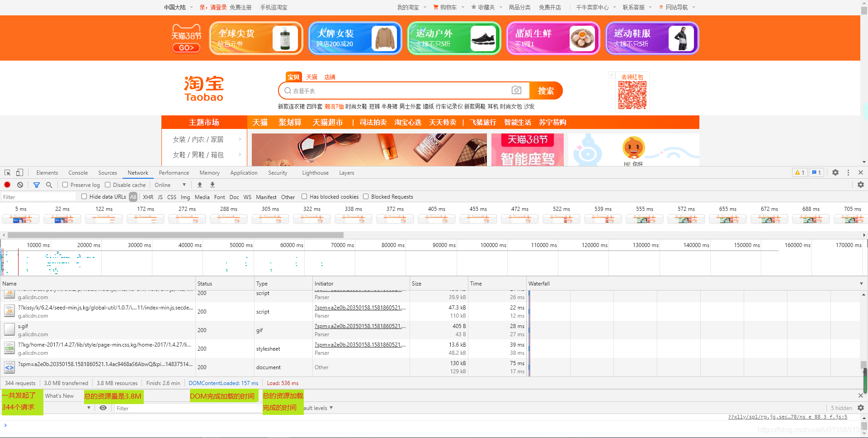Focus the network Filter input field
Screen dimensions: 868x438
point(38,197)
